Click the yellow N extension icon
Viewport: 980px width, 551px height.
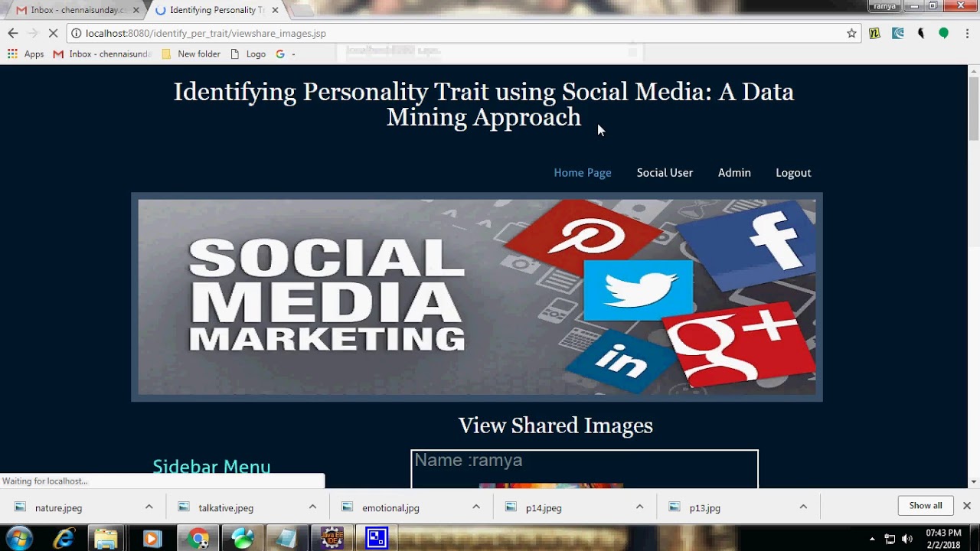pos(874,33)
